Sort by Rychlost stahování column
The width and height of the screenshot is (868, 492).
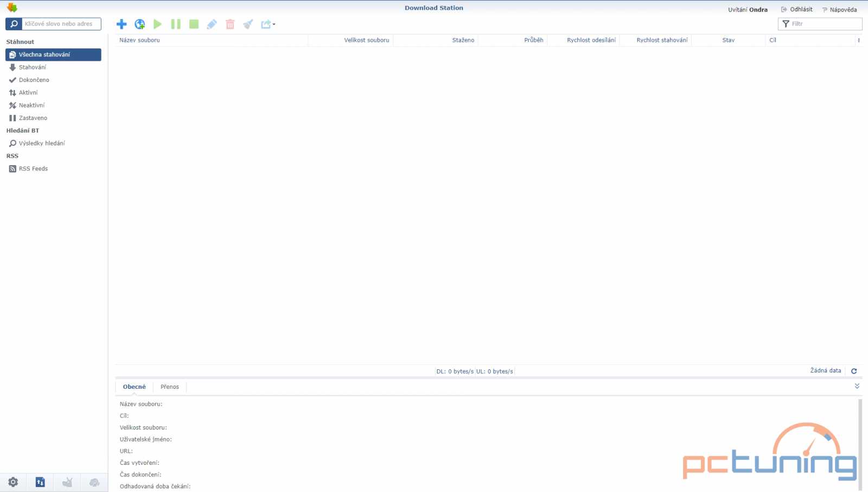[x=655, y=40]
